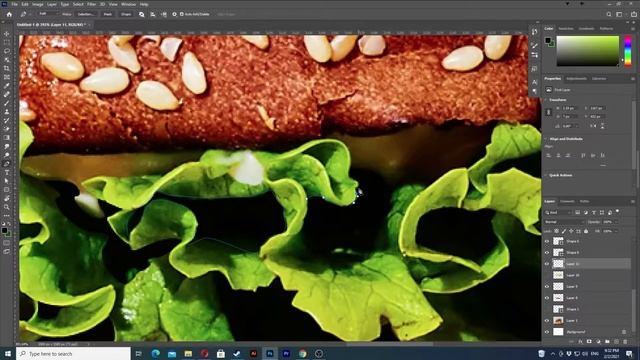
Task: Open the Image menu
Action: coord(38,4)
